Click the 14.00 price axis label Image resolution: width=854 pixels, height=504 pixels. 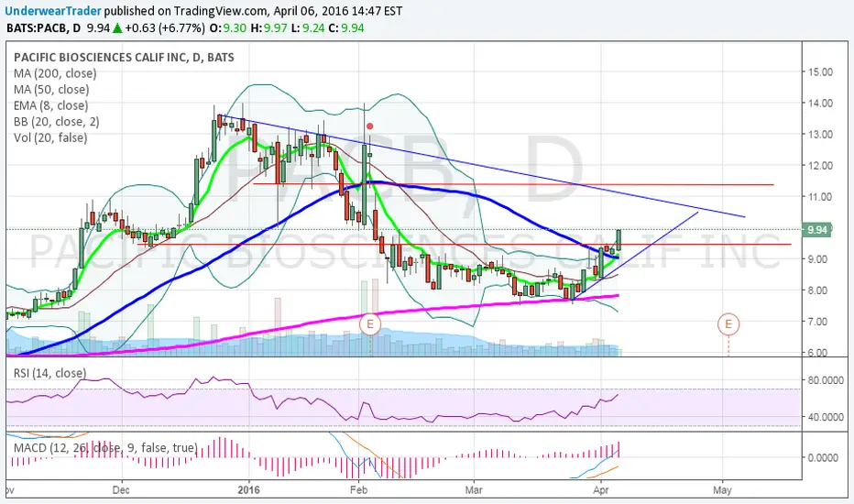coord(820,103)
